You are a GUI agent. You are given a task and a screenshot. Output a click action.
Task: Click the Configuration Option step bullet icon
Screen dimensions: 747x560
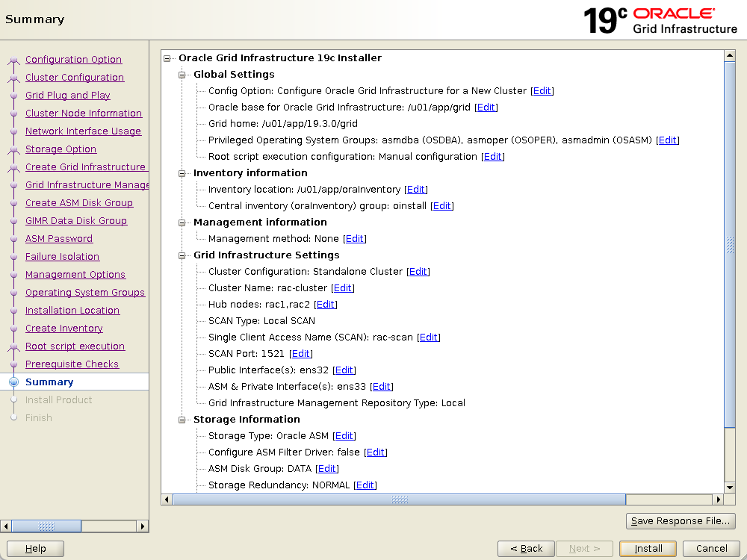coord(13,60)
